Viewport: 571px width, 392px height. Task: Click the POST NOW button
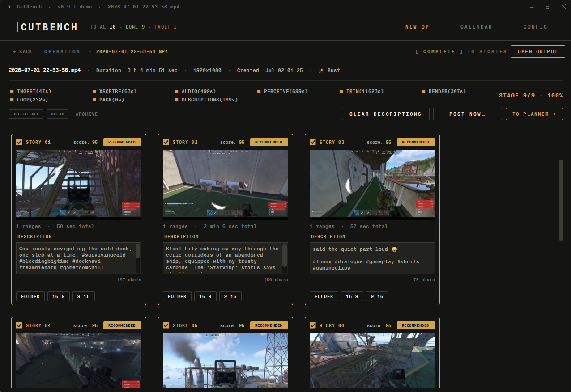(467, 114)
